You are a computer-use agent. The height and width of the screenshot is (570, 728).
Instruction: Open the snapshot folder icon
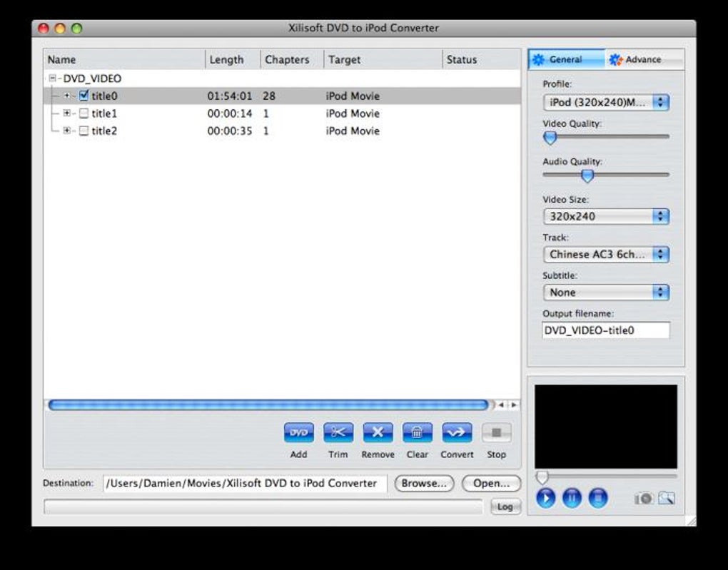(666, 498)
